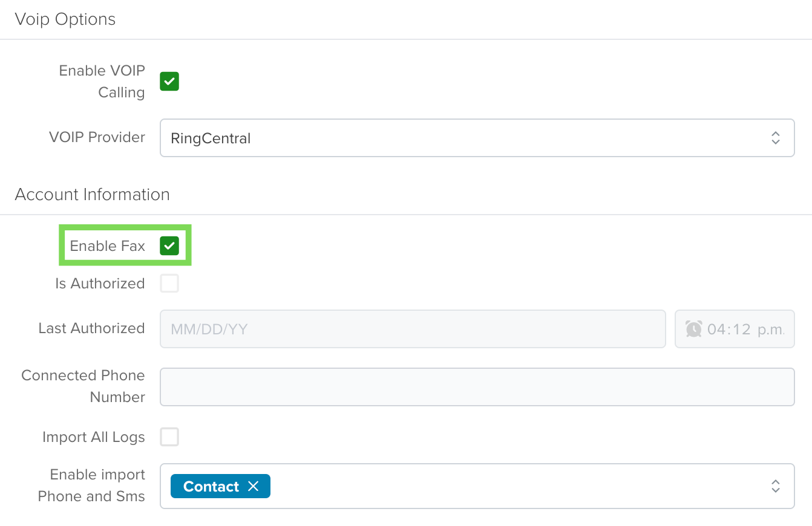
Task: Click empty area of Phone and Sms multiselect
Action: (x=514, y=486)
